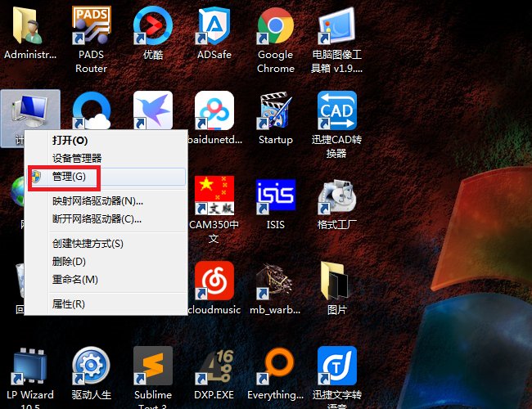Viewport: 532px width, 409px height.
Task: Choose 打开(O) in the context menu
Action: [106, 140]
